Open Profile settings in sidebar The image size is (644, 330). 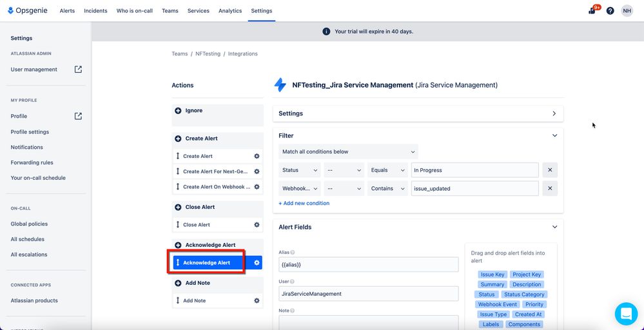coord(30,131)
